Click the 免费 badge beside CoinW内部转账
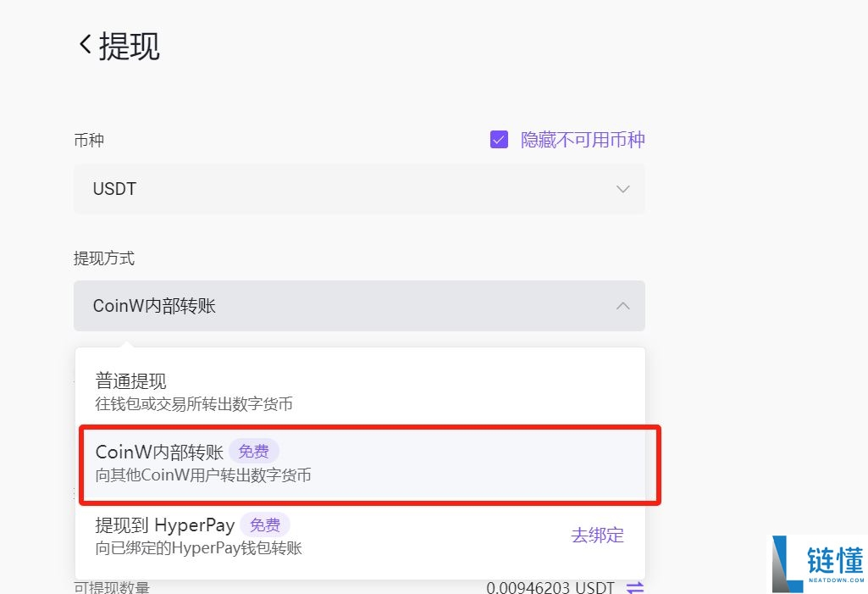The image size is (868, 594). [x=253, y=452]
